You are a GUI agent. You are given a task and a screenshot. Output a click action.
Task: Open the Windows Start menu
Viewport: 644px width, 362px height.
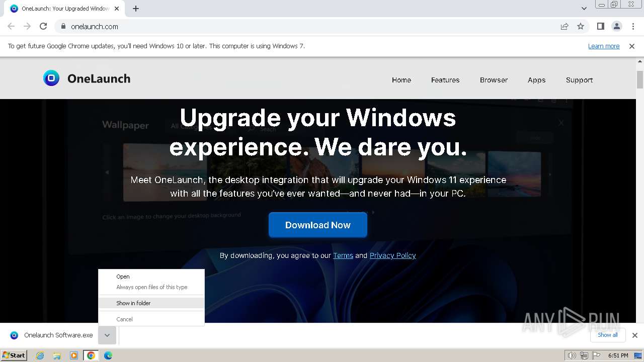coord(14,355)
